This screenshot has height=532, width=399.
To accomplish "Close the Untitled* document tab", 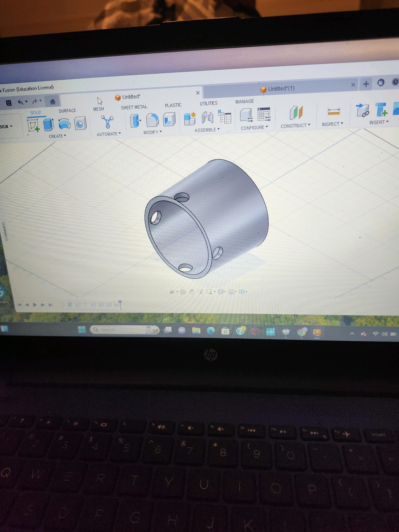I will (x=198, y=93).
